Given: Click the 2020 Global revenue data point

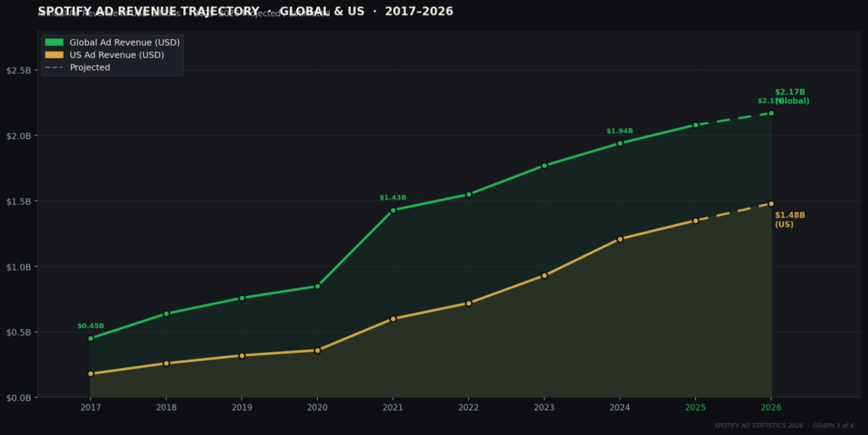Looking at the screenshot, I should (317, 286).
